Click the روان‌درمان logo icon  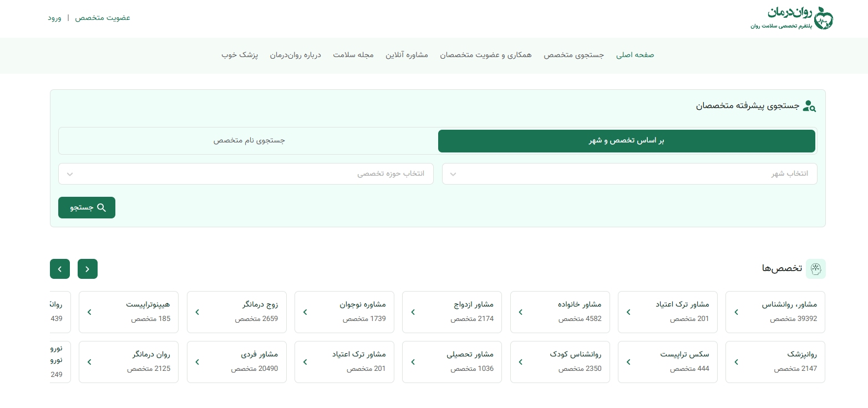coord(822,18)
